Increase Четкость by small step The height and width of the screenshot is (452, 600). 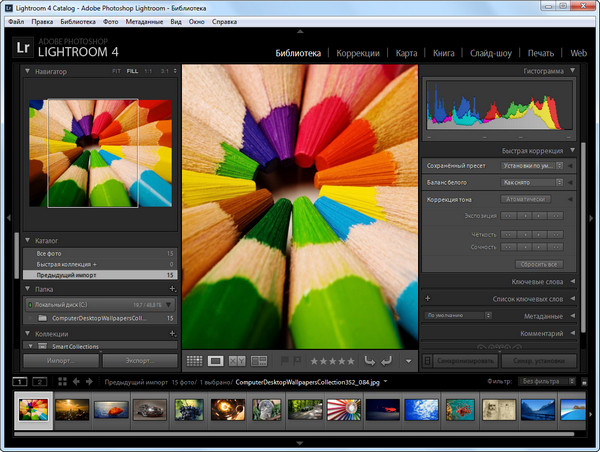[x=540, y=234]
